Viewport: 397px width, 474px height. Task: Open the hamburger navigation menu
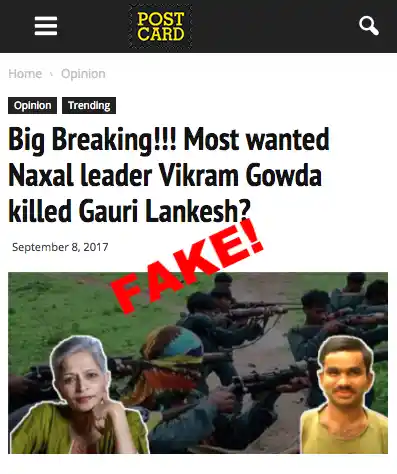46,26
